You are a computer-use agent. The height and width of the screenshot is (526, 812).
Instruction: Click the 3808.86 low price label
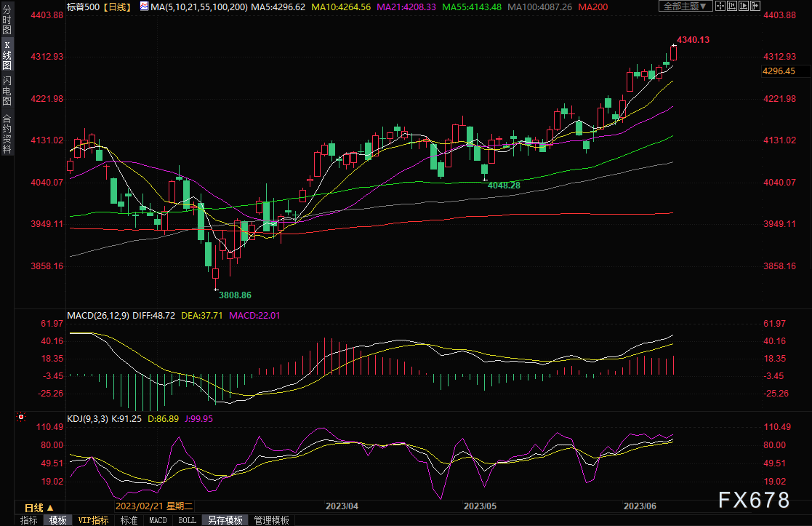click(235, 295)
